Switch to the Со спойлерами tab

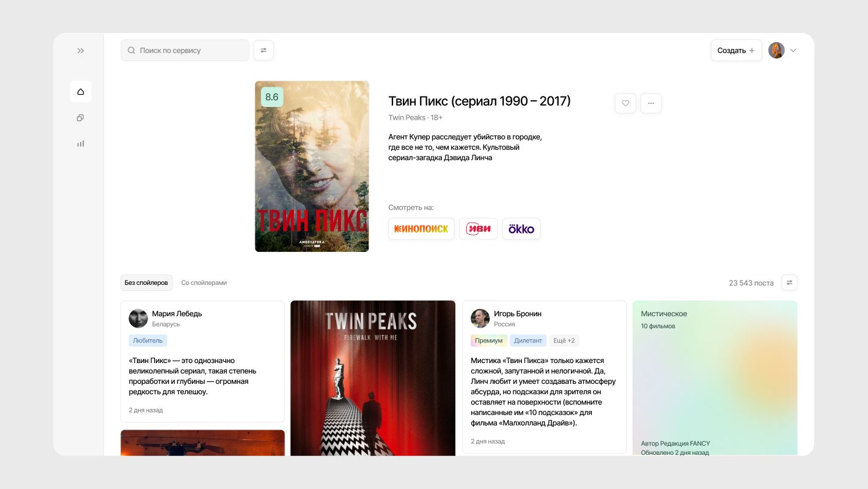point(204,283)
